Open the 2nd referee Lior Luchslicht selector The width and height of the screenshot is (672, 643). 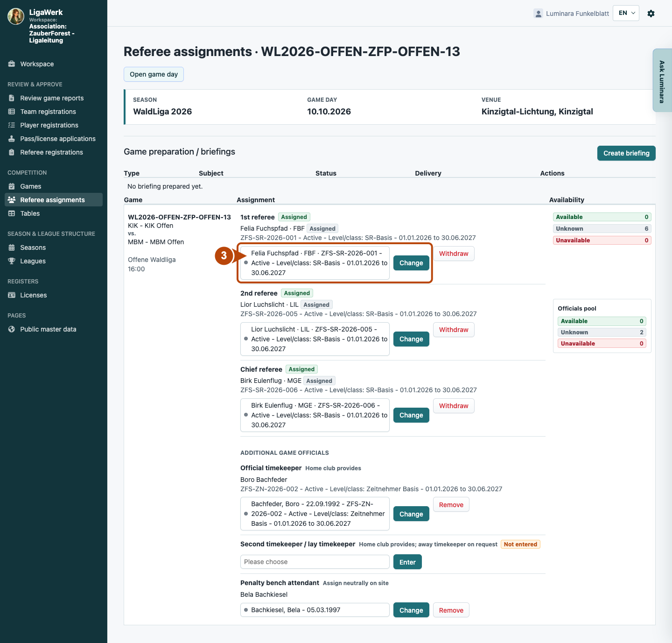(315, 339)
